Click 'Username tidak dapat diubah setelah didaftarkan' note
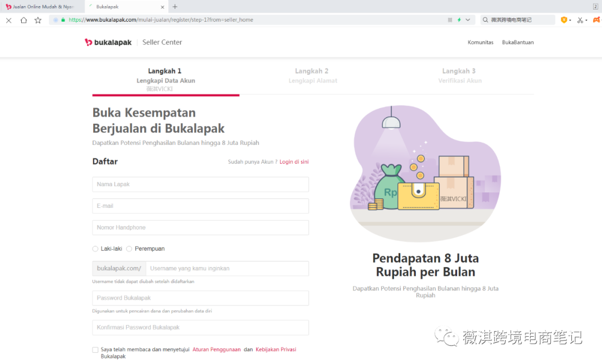 pos(143,282)
